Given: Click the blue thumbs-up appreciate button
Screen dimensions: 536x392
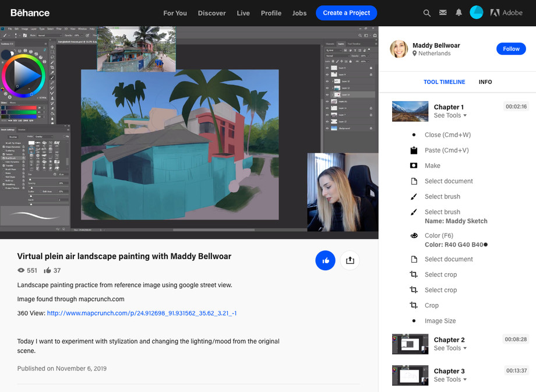Looking at the screenshot, I should 325,260.
